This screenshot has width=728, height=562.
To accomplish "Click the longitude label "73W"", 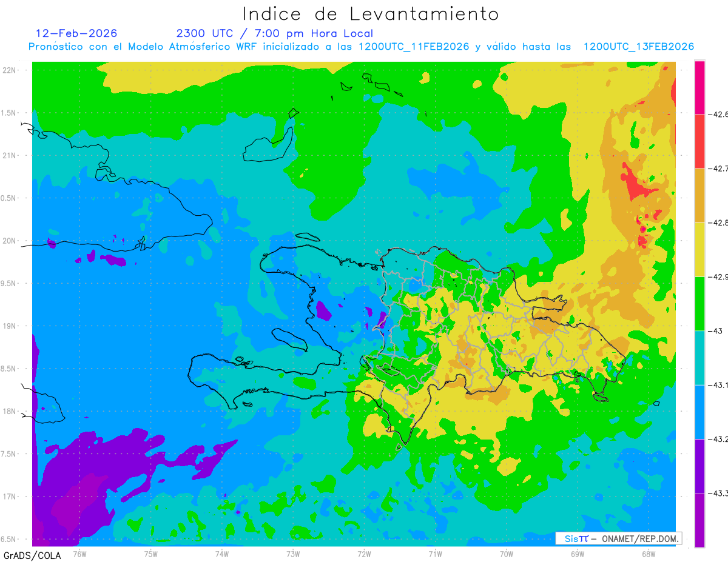I will [293, 554].
